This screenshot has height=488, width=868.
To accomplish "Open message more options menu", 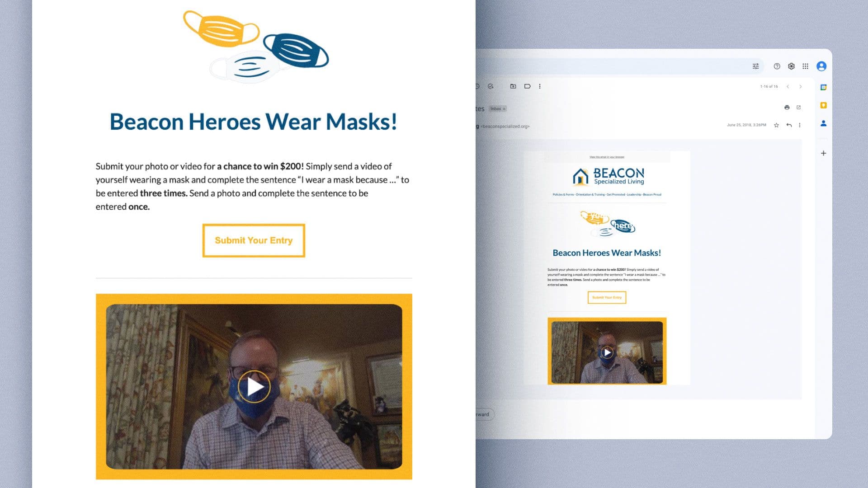I will [x=800, y=125].
